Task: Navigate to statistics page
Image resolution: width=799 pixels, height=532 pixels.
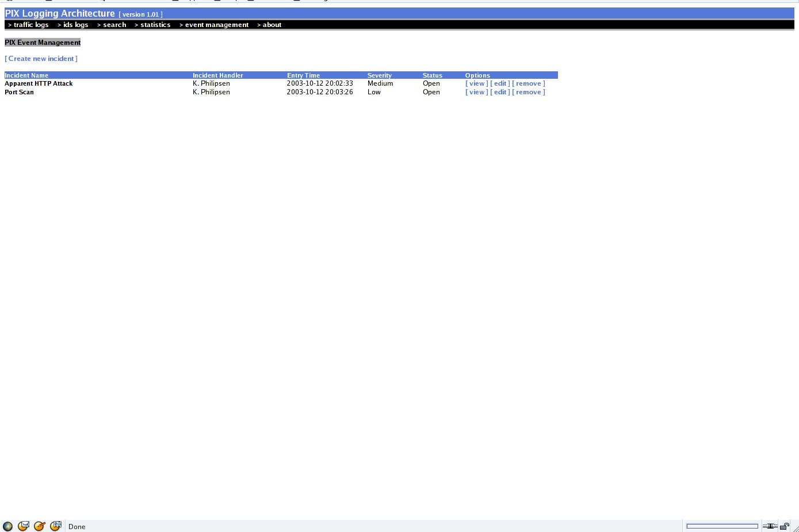Action: pos(152,25)
